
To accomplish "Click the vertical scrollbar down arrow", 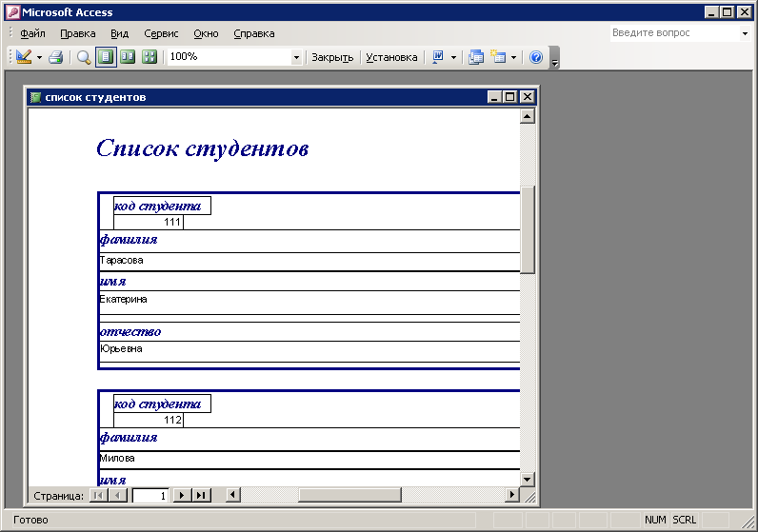I will [x=527, y=480].
